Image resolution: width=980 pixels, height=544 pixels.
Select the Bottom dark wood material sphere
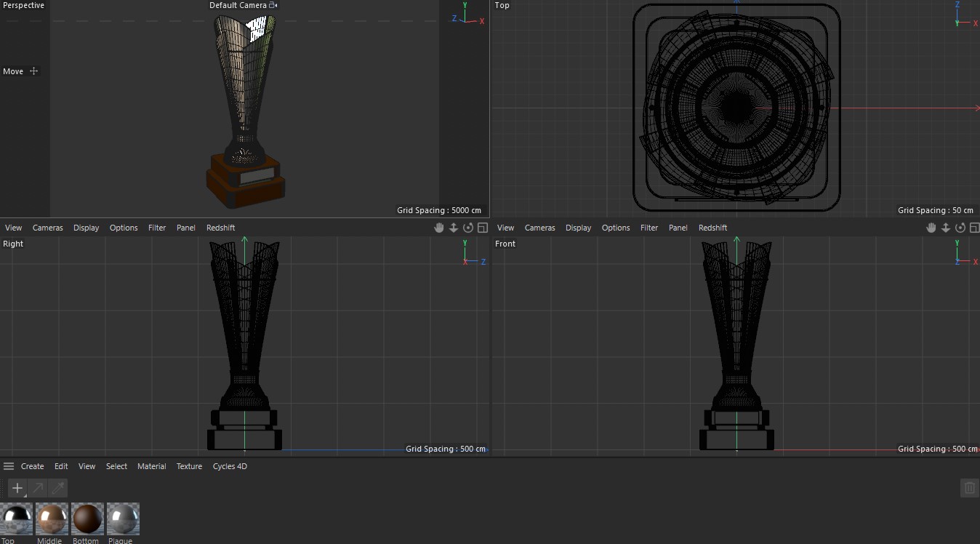coord(87,519)
